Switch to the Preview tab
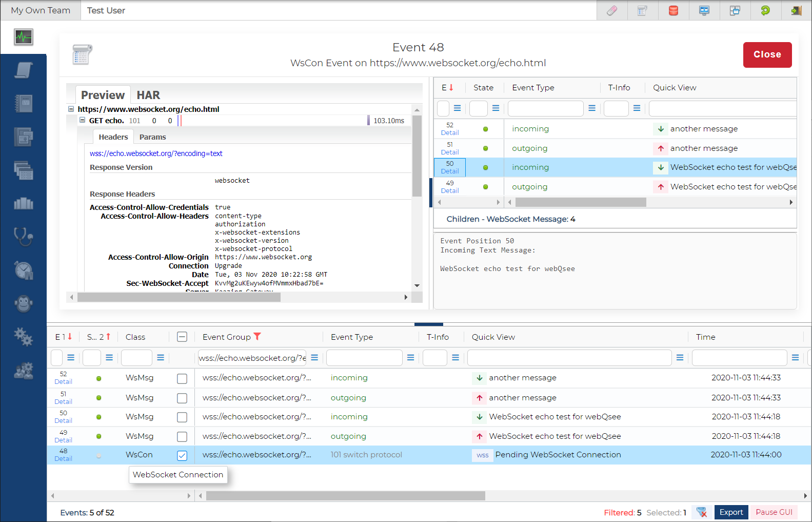Screen dimensions: 812x522 (x=103, y=95)
